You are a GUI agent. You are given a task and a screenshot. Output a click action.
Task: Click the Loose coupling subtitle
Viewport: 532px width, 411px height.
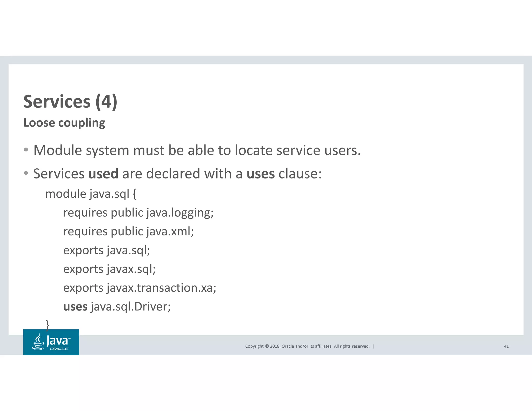tap(64, 123)
